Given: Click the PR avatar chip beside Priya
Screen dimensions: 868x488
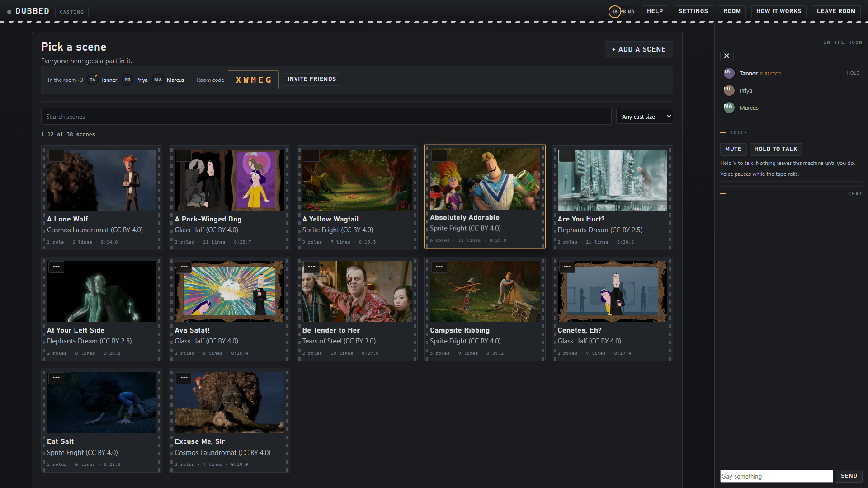Looking at the screenshot, I should click(127, 80).
